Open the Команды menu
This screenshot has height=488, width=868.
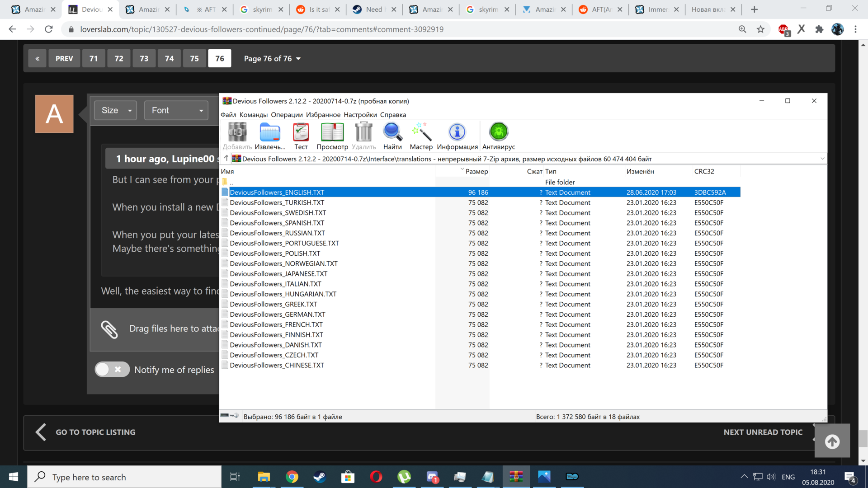tap(254, 115)
